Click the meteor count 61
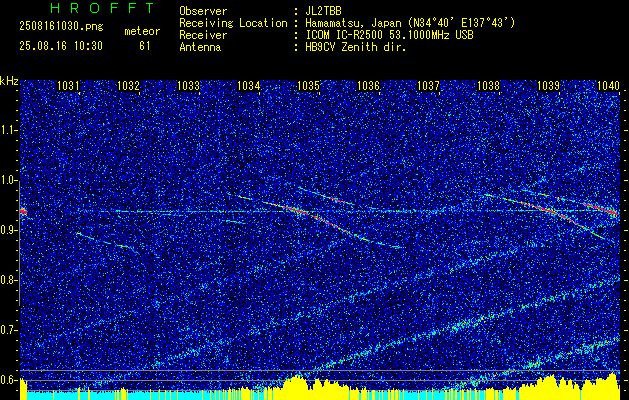Screen dimensions: 629x400 [145, 46]
